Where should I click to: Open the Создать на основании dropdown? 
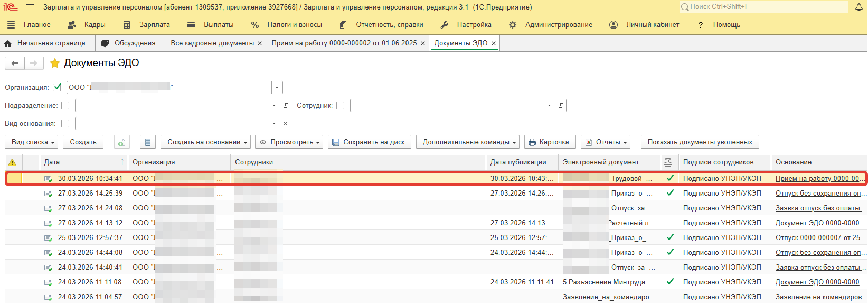tap(205, 142)
